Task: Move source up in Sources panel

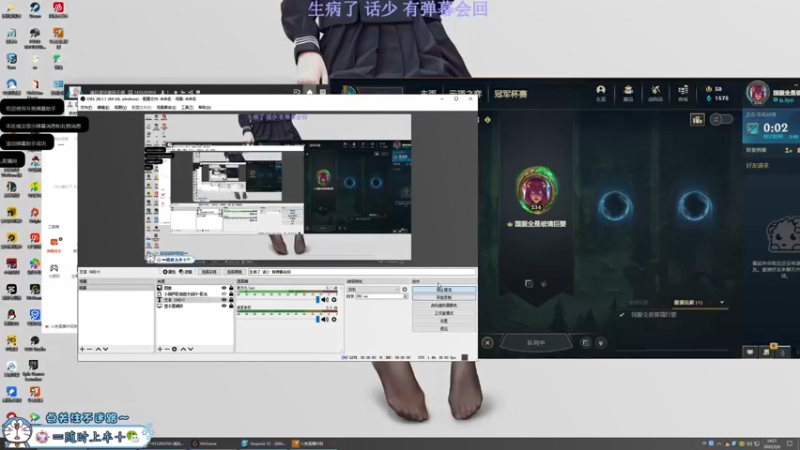Action: tap(183, 349)
